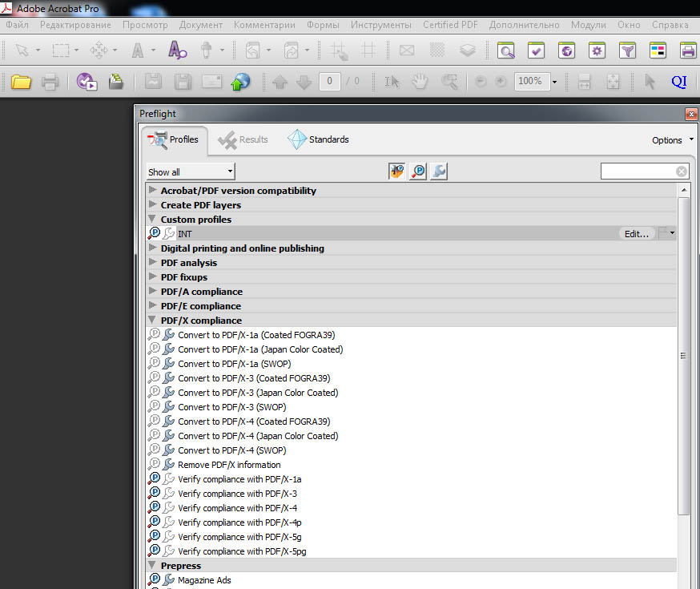
Task: Open the yellow folder icon
Action: point(21,82)
